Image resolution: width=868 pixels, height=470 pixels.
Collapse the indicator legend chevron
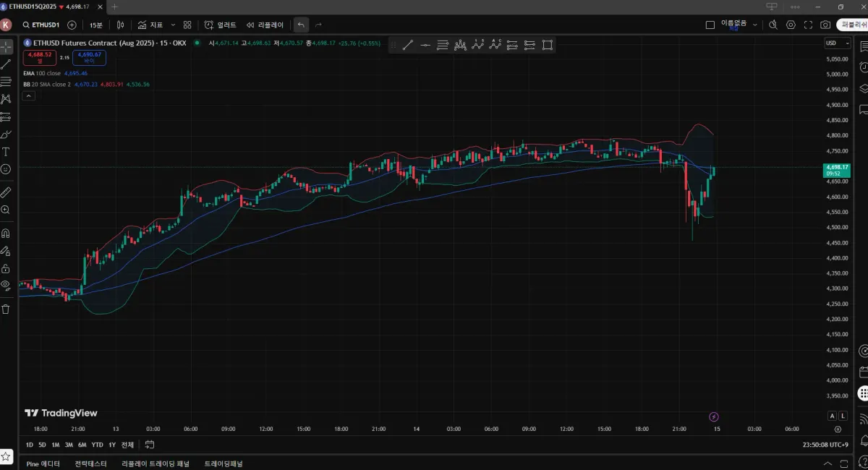click(28, 95)
